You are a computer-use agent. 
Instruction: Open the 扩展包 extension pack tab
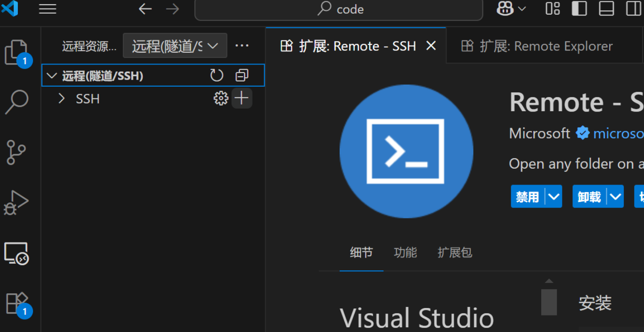pos(455,253)
